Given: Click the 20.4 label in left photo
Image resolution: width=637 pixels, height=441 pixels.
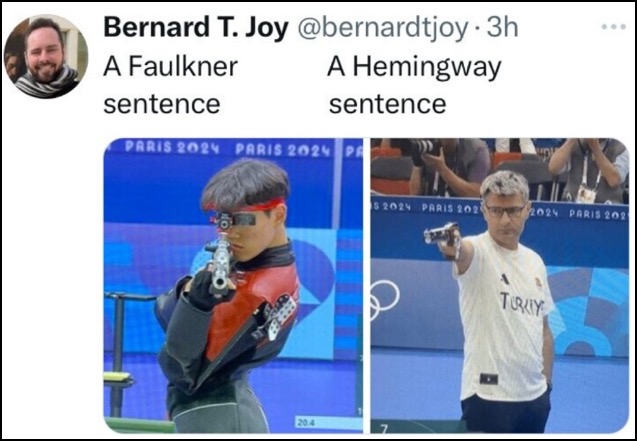Looking at the screenshot, I should [x=303, y=423].
